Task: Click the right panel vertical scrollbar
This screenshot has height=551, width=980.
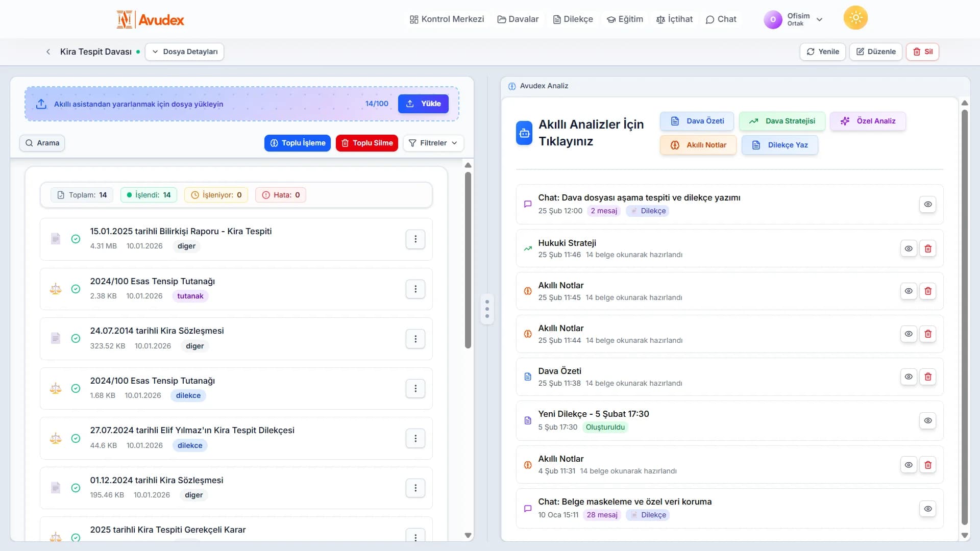Action: 964,316
